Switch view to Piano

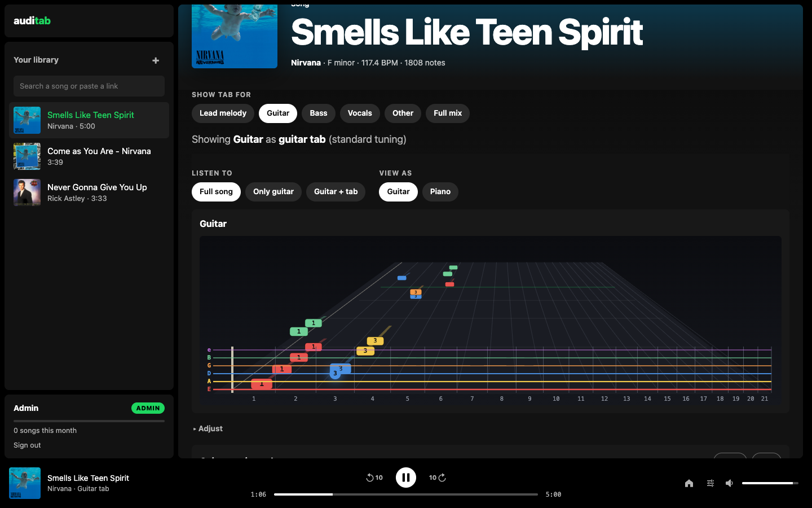point(440,192)
